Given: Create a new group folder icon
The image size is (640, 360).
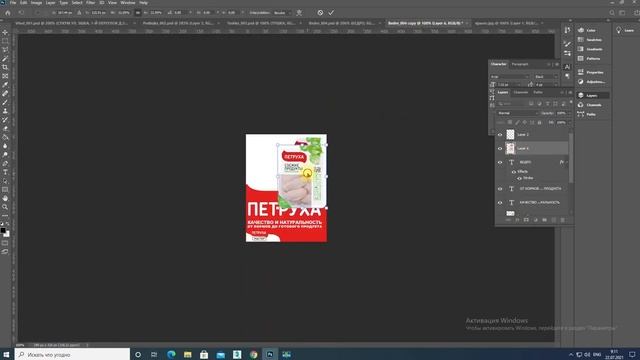Looking at the screenshot, I should click(x=544, y=220).
